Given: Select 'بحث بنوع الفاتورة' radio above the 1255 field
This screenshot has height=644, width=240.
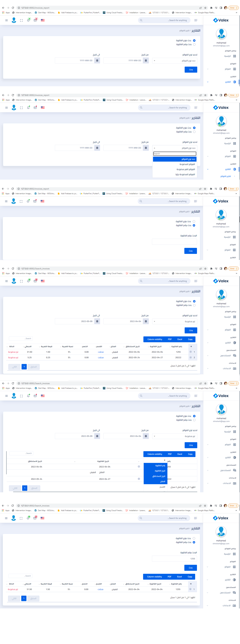Looking at the screenshot, I should click(x=194, y=538).
